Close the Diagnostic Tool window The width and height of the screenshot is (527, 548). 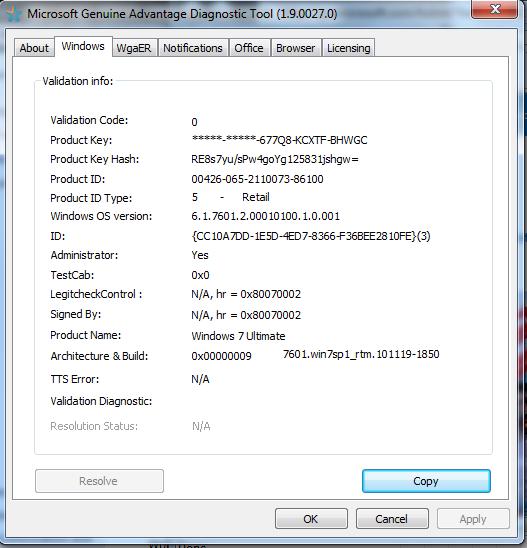pos(494,9)
